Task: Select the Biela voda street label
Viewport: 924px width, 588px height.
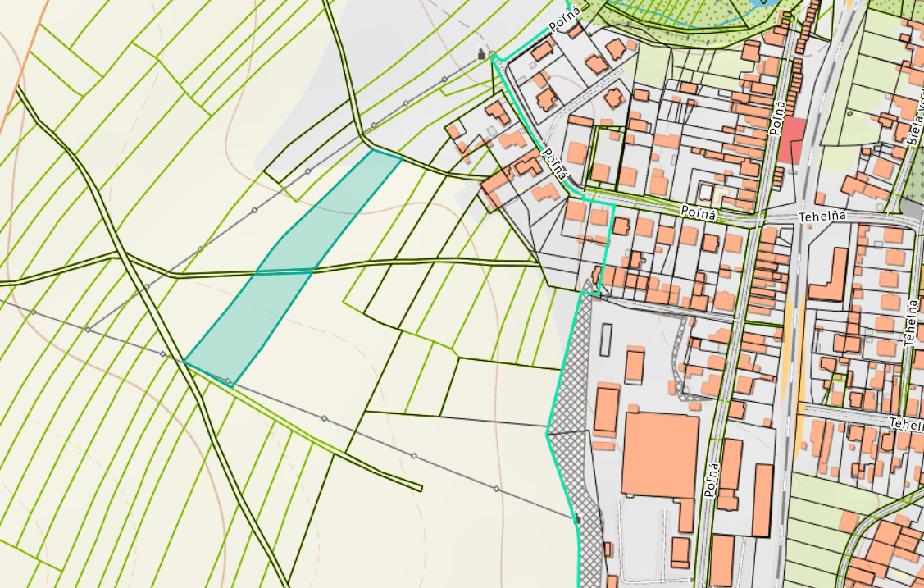Action: click(916, 123)
